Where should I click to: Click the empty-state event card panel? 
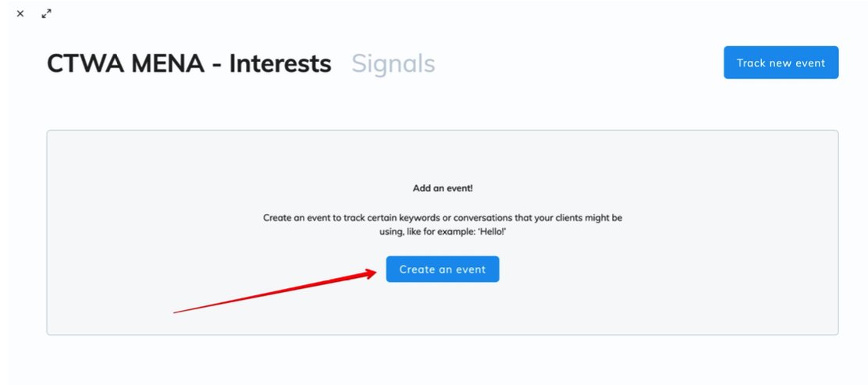(x=443, y=233)
